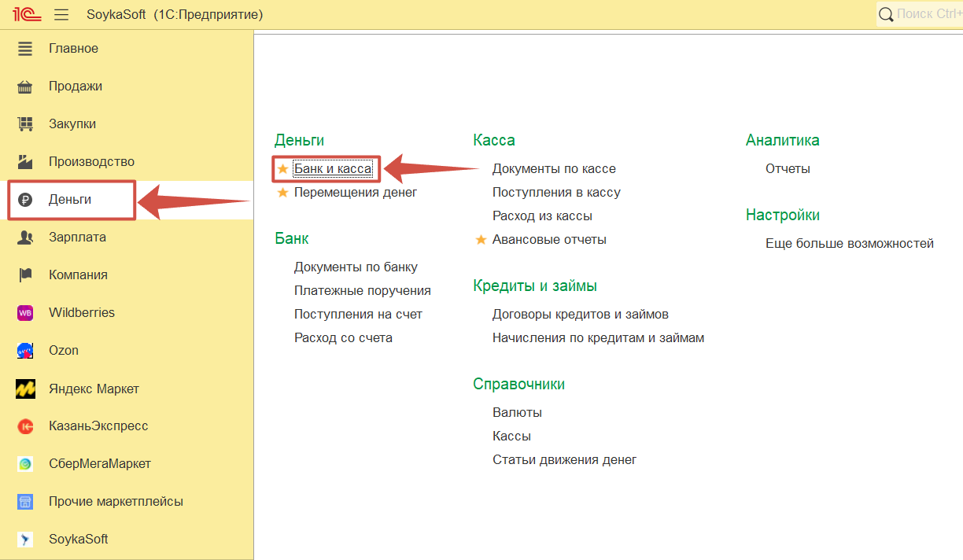Screen dimensions: 963x560
Task: Open Договоры кредитов и займов
Action: (581, 314)
